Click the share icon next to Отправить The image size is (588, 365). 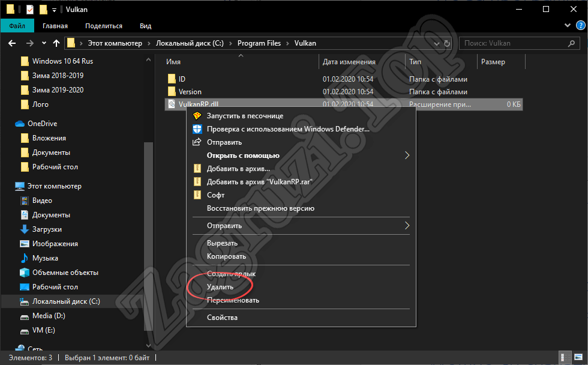point(196,142)
